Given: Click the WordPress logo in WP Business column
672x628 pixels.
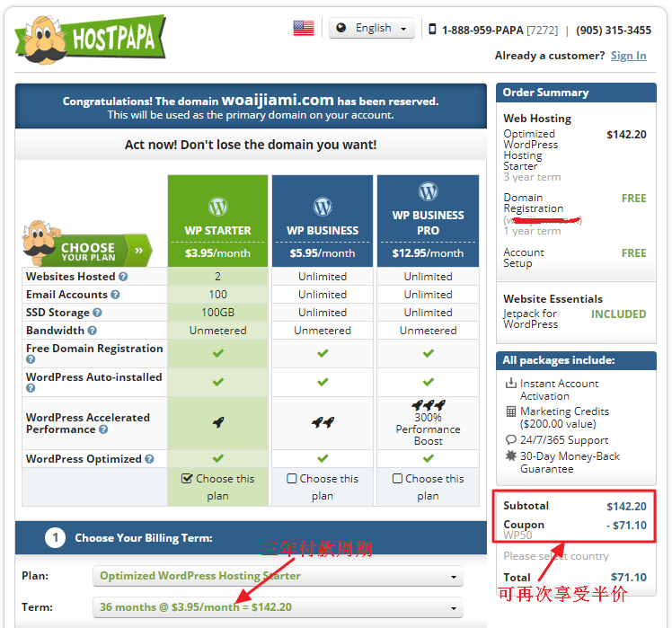Looking at the screenshot, I should [323, 207].
